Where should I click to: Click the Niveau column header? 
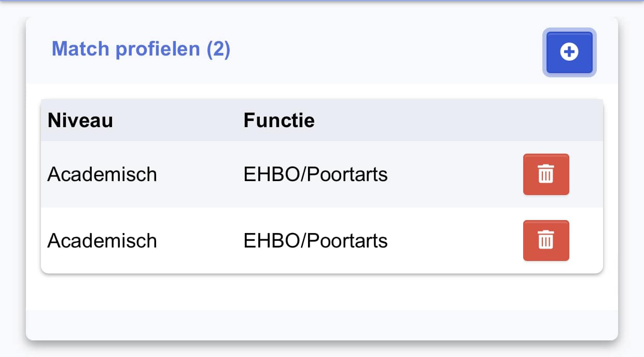(x=80, y=120)
